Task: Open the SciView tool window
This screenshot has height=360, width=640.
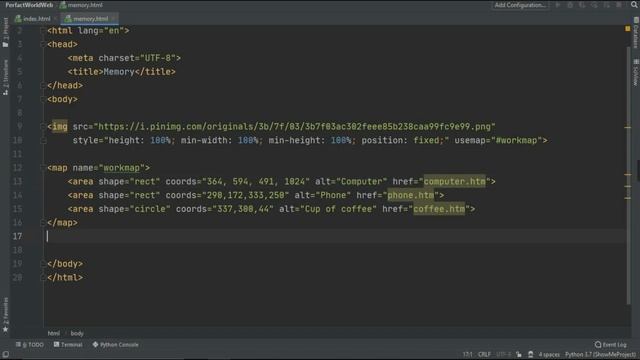Action: point(636,72)
